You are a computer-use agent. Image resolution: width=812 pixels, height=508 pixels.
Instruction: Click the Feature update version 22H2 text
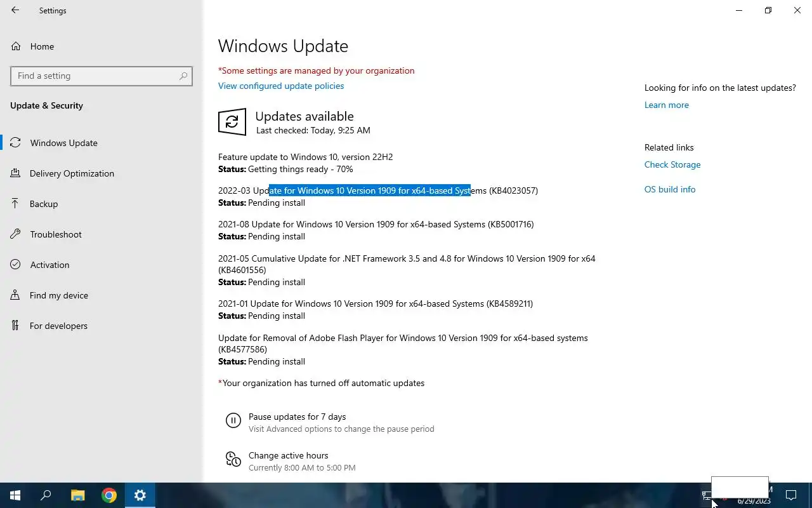pyautogui.click(x=306, y=157)
